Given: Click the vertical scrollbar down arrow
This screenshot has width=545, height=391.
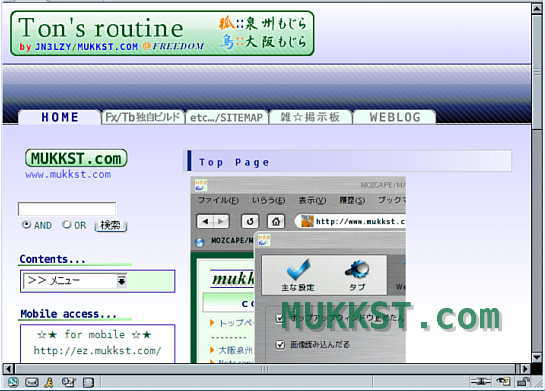Looking at the screenshot, I should point(537,357).
